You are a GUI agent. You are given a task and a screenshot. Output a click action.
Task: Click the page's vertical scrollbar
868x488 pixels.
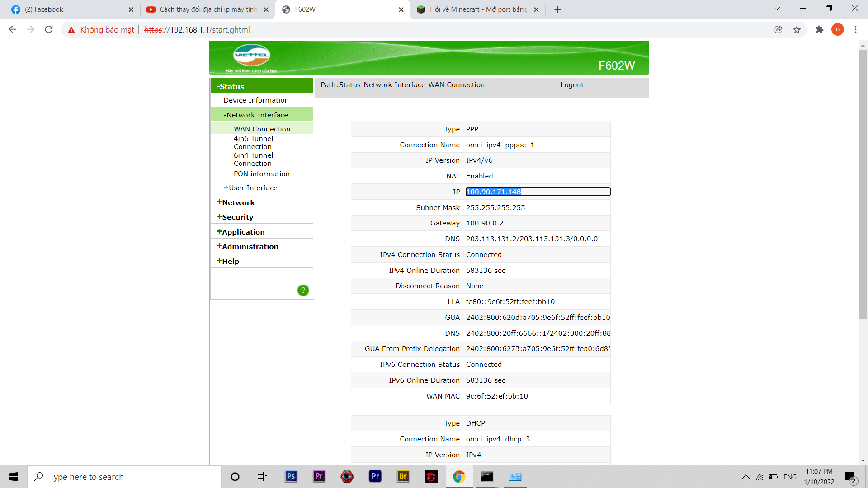(x=863, y=181)
